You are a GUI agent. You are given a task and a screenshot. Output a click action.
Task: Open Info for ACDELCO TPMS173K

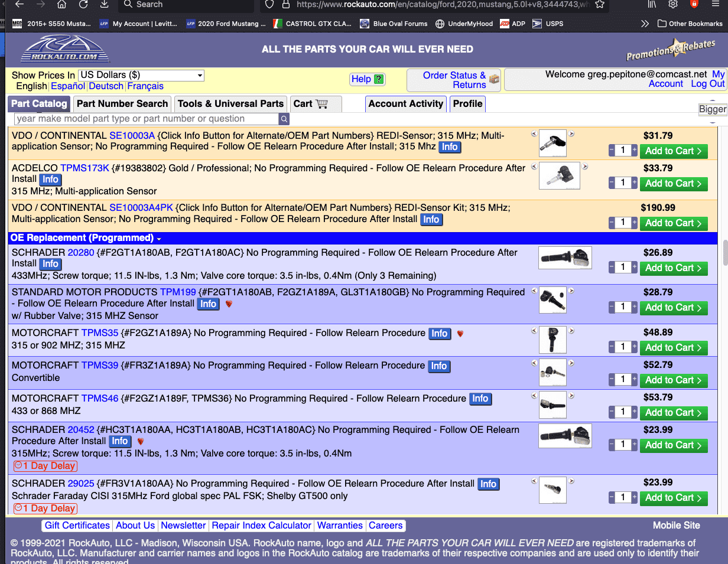tap(51, 180)
